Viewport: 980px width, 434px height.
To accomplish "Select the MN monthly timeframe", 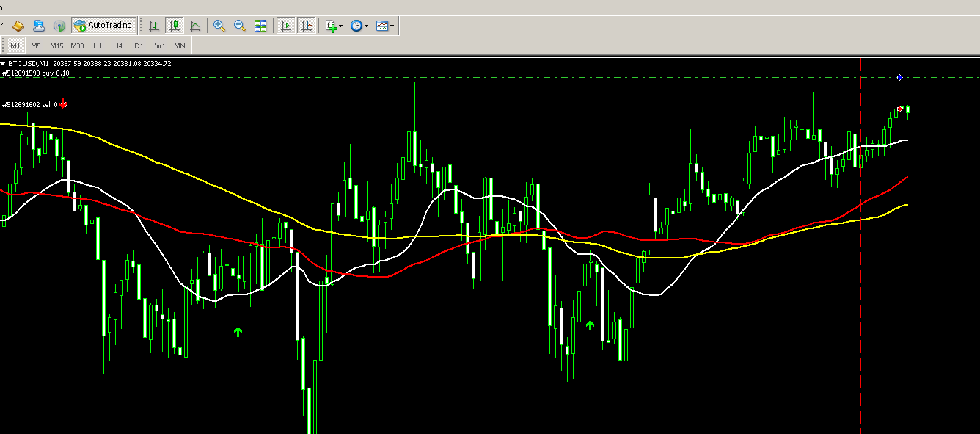I will (x=180, y=46).
